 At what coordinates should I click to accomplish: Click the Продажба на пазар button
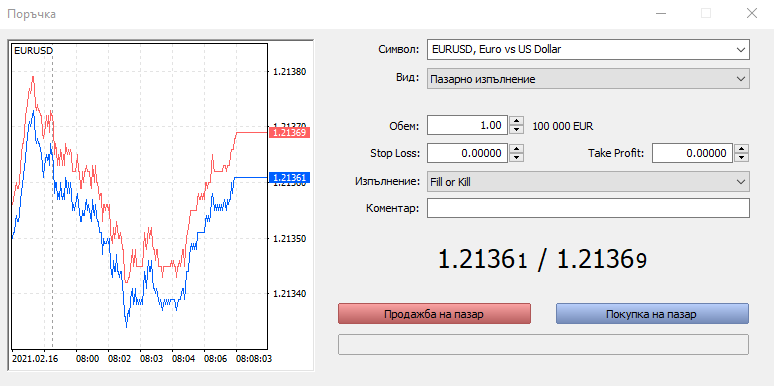tap(434, 314)
